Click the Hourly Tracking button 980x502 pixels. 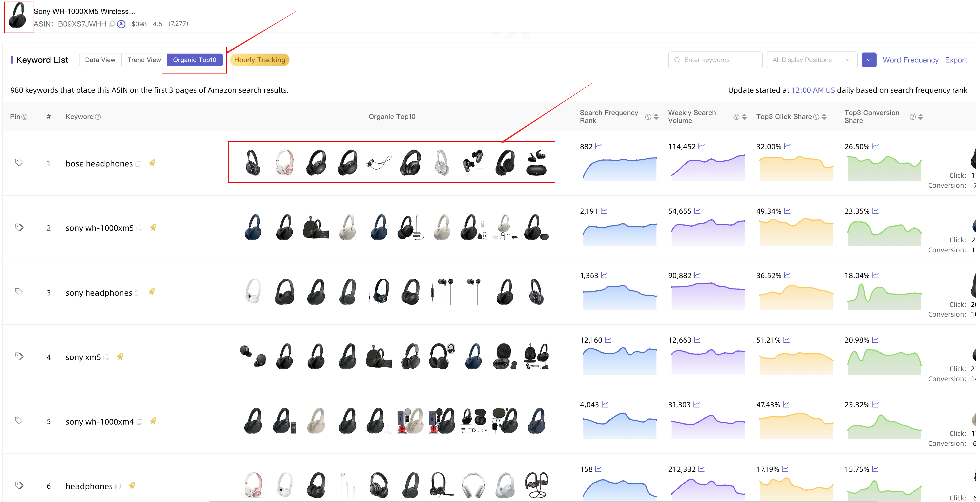coord(260,60)
